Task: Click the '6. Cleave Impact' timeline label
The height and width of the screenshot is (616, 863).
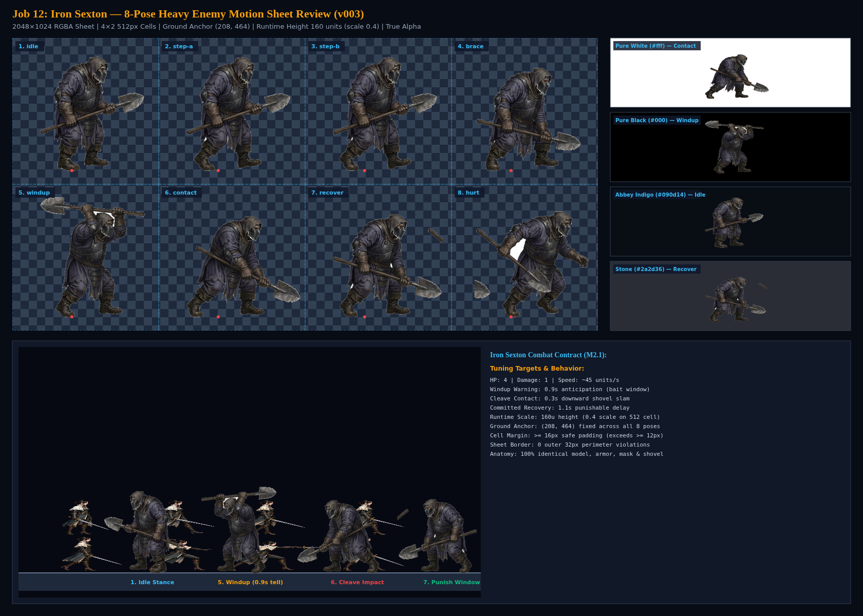Action: (357, 582)
